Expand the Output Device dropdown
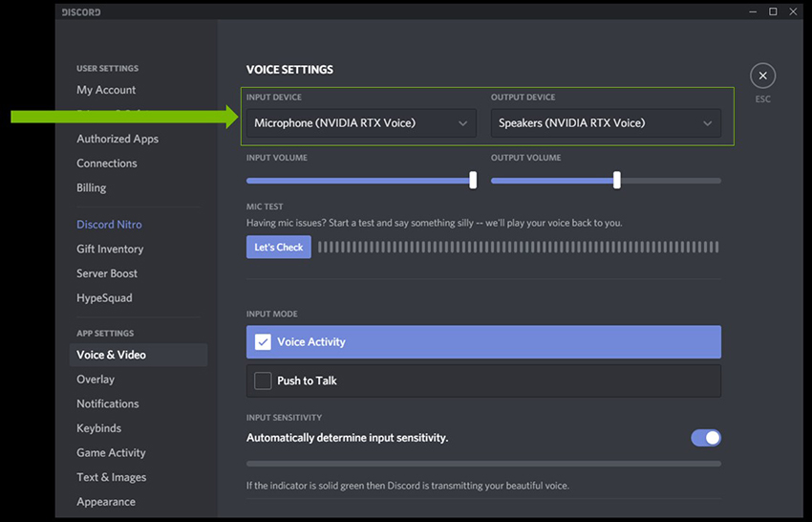Image resolution: width=812 pixels, height=522 pixels. [606, 122]
